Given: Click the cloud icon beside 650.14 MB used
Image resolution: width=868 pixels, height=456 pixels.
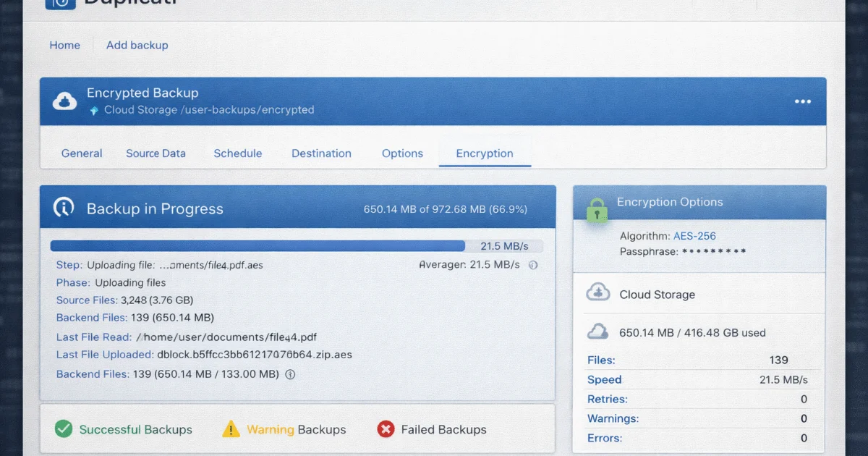Looking at the screenshot, I should pyautogui.click(x=597, y=332).
